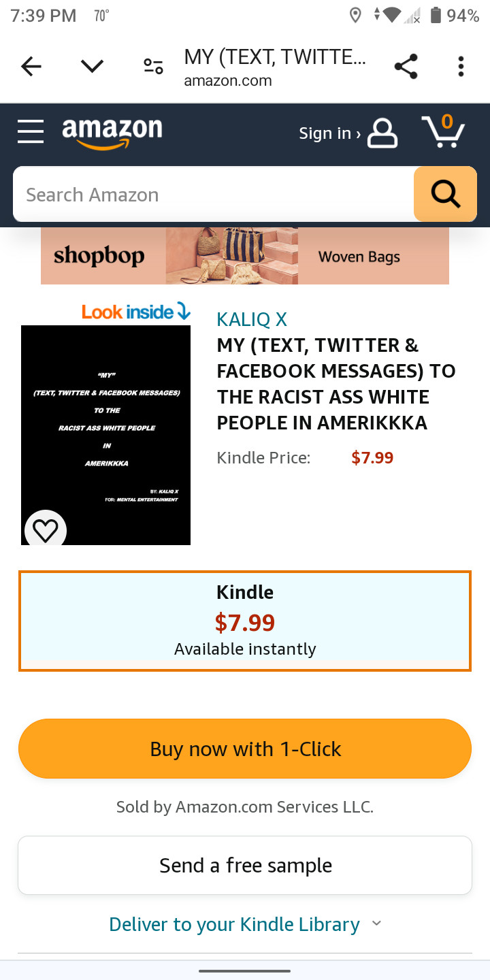Tap the back arrow in browser bar
The height and width of the screenshot is (980, 490).
31,66
